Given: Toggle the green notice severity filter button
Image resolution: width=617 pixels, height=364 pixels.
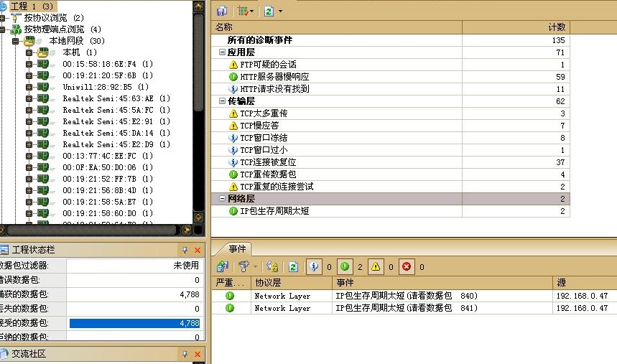Looking at the screenshot, I should [345, 267].
